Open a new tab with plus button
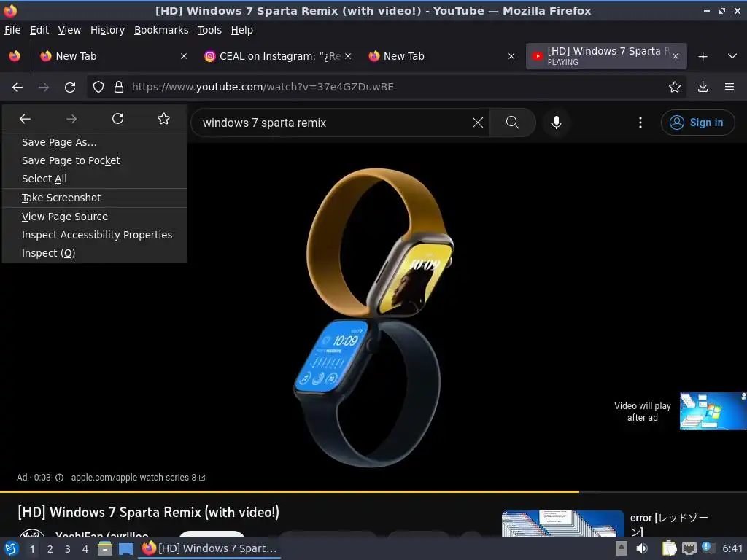This screenshot has height=560, width=747. tap(703, 57)
